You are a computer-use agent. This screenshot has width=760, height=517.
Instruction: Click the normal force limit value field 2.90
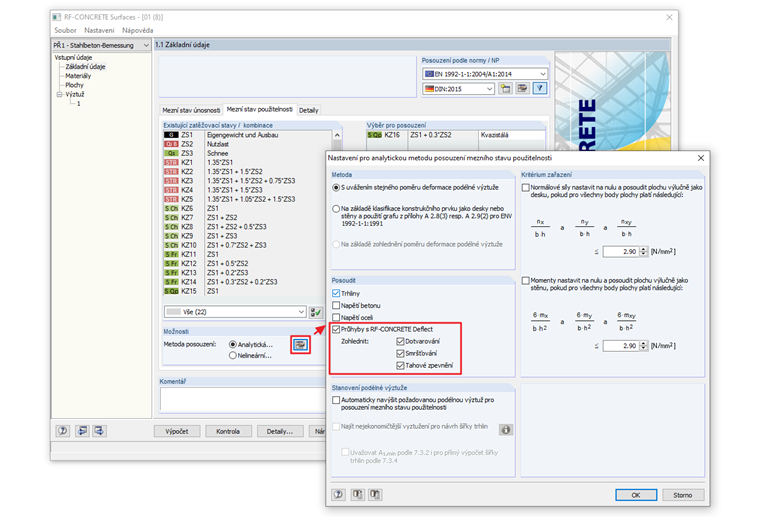(x=622, y=251)
